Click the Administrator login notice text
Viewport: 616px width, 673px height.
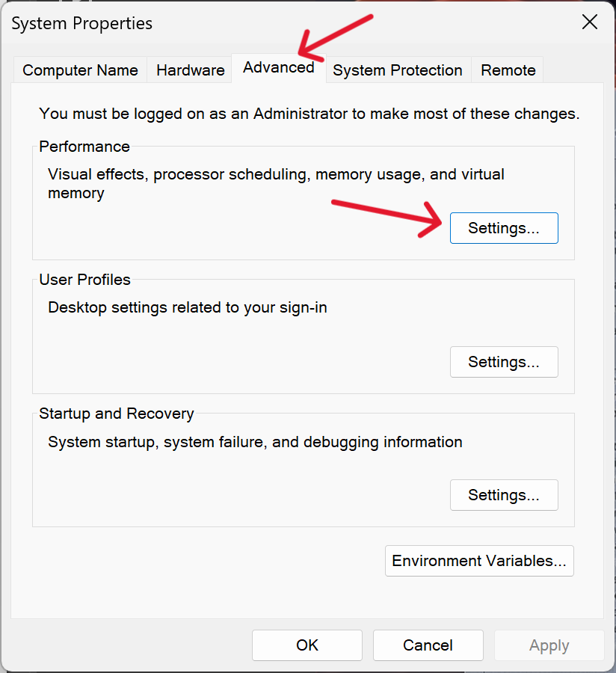coord(309,114)
